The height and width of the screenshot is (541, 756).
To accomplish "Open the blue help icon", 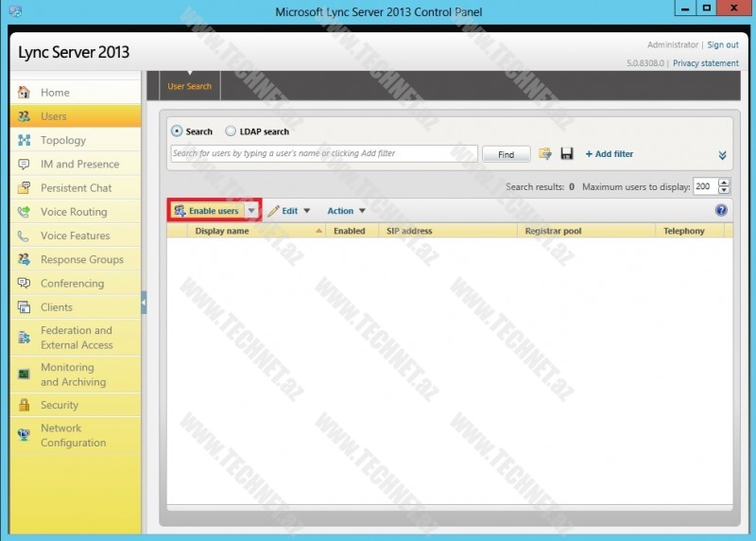I will (721, 211).
